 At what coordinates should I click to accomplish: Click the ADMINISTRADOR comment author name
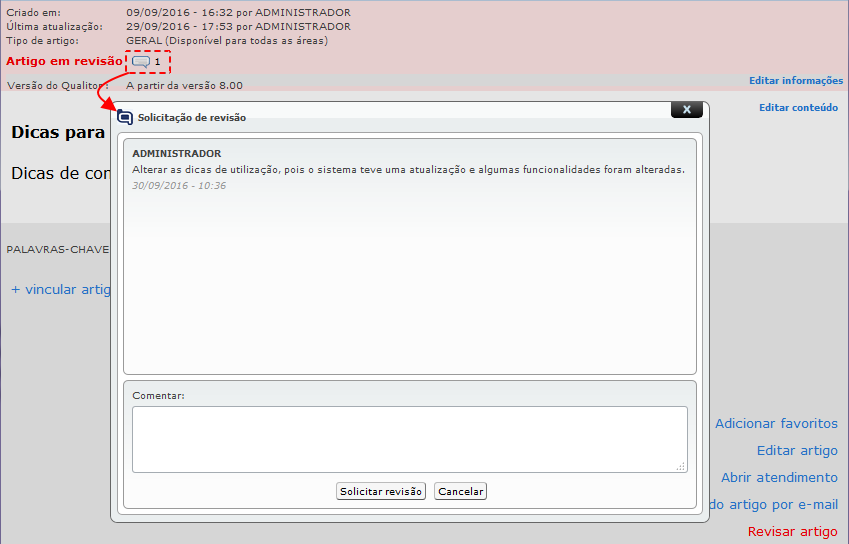tap(177, 154)
